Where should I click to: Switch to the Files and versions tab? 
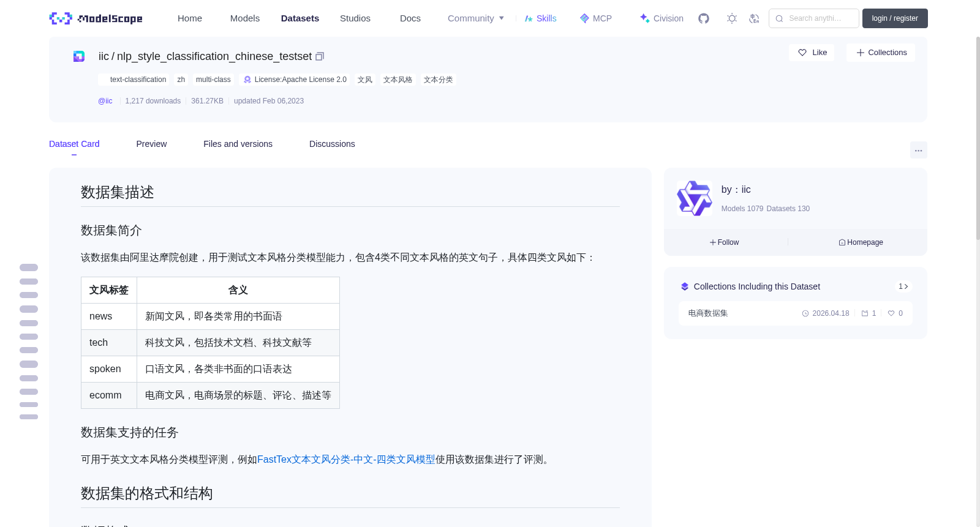(x=238, y=144)
